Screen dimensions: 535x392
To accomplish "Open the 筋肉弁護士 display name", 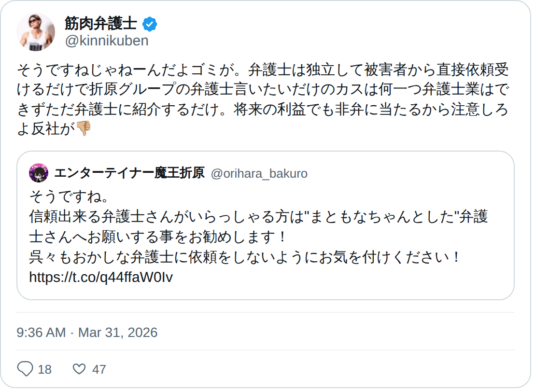I will point(100,23).
